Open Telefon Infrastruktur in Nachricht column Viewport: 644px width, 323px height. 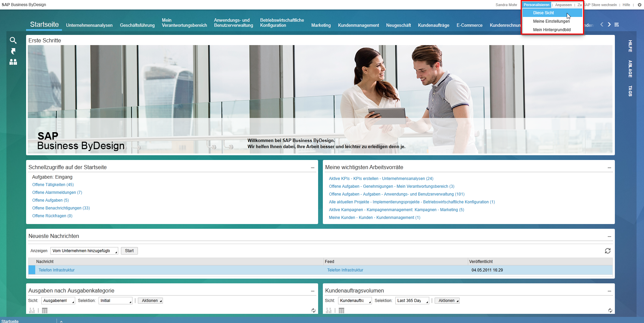point(57,270)
